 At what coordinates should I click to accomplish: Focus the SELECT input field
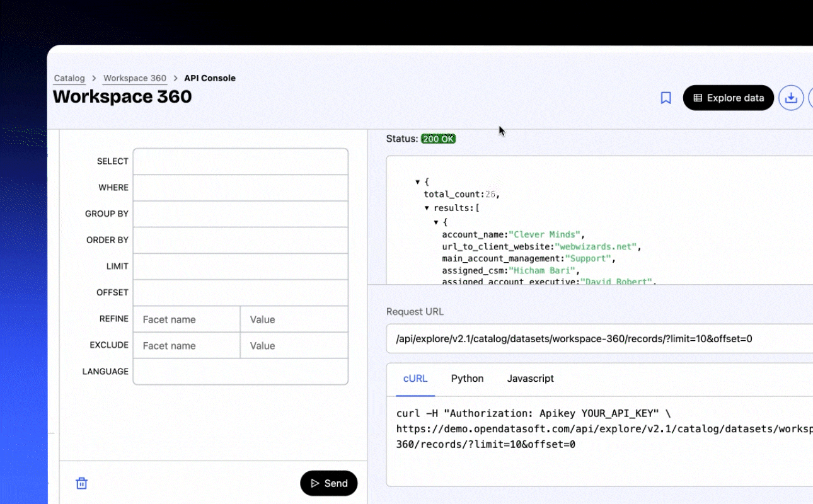coord(240,161)
